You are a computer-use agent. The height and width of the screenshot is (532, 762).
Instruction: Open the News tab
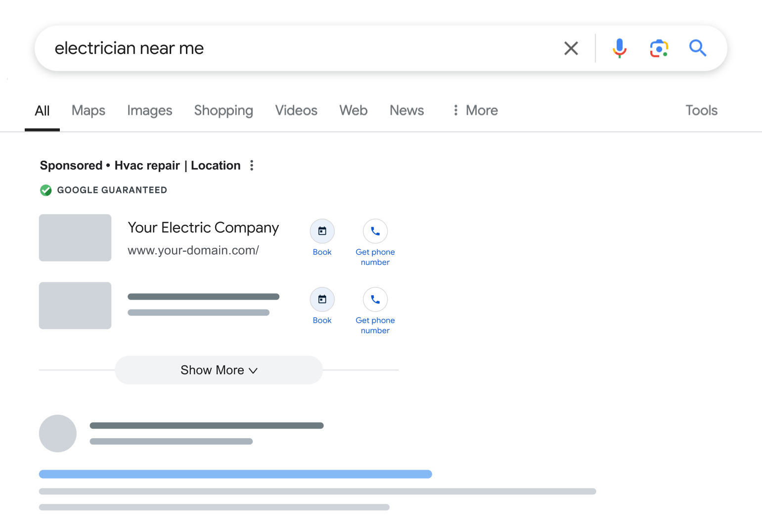point(407,110)
